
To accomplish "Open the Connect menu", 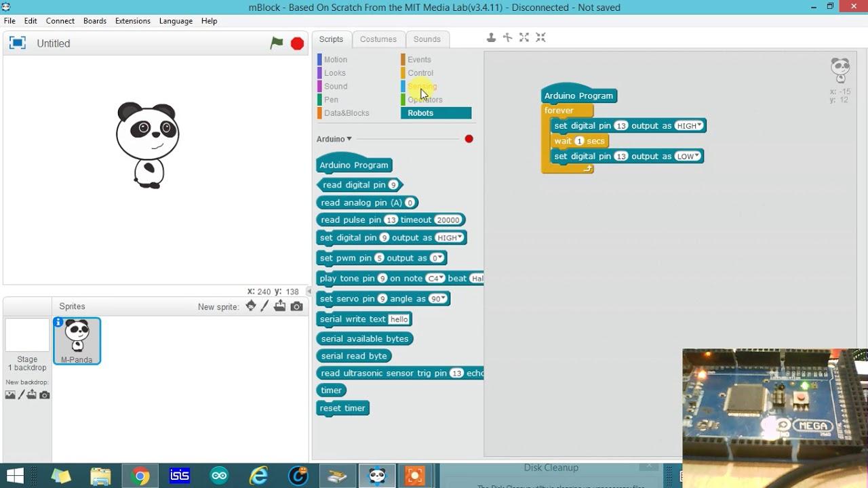I will 60,21.
